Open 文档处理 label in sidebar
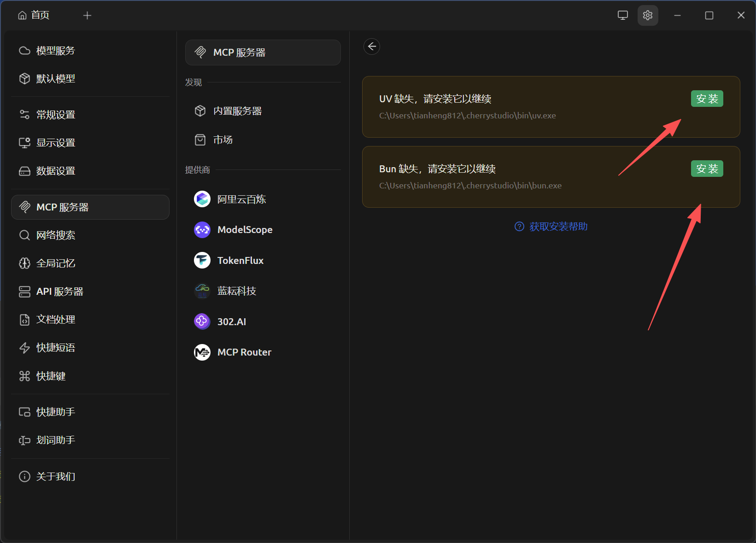756x543 pixels. click(56, 320)
